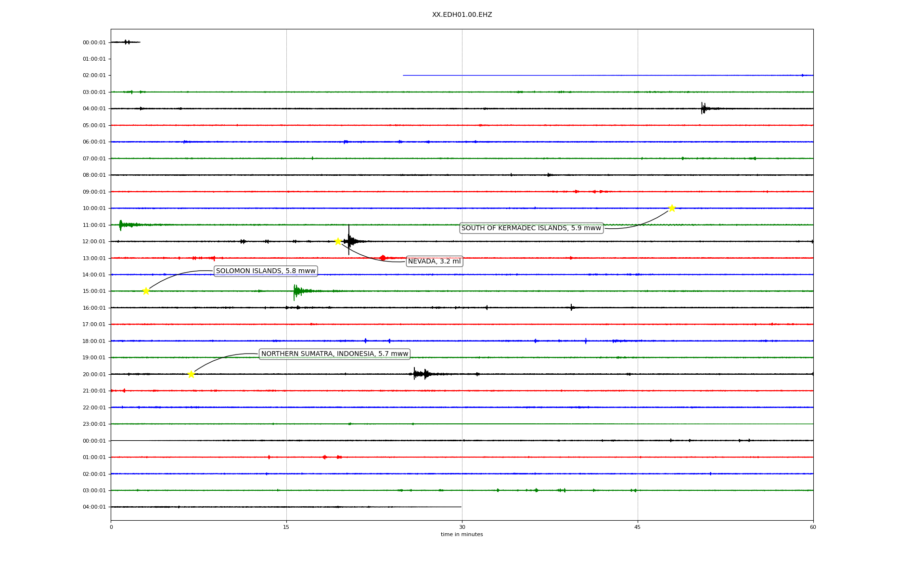Click the green event burst on 15:00:01 trace
924x578 pixels.
point(296,291)
